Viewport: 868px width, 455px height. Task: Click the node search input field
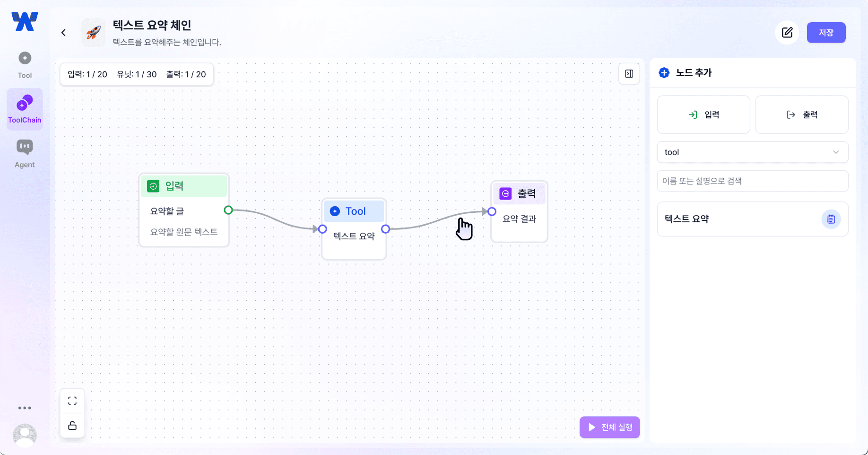[x=752, y=181]
